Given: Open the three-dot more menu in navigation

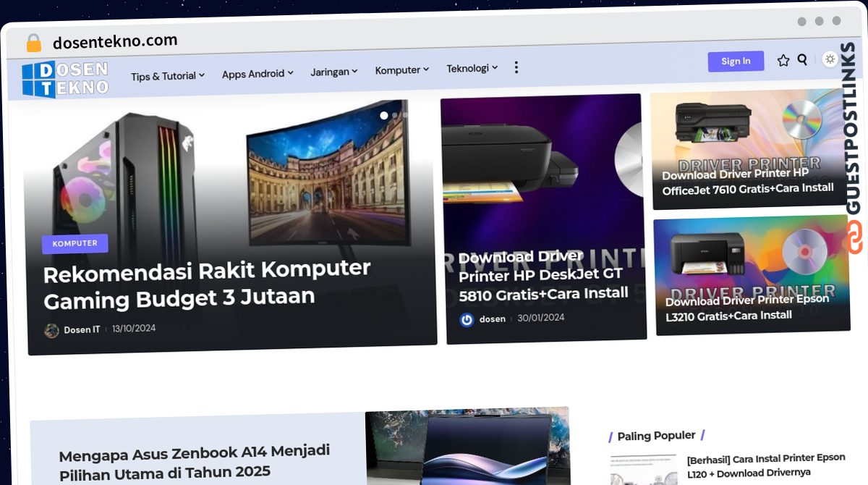Looking at the screenshot, I should click(x=516, y=67).
